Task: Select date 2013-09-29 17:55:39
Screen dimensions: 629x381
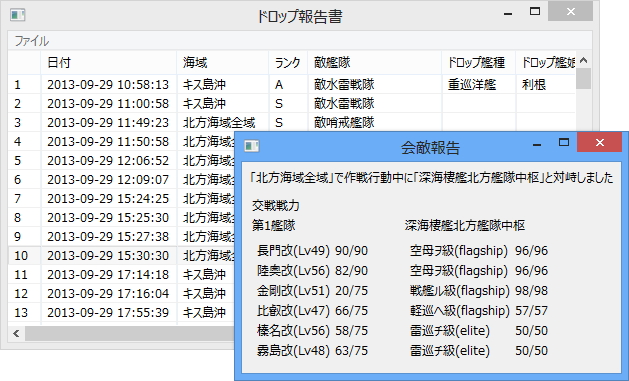Action: click(x=108, y=312)
